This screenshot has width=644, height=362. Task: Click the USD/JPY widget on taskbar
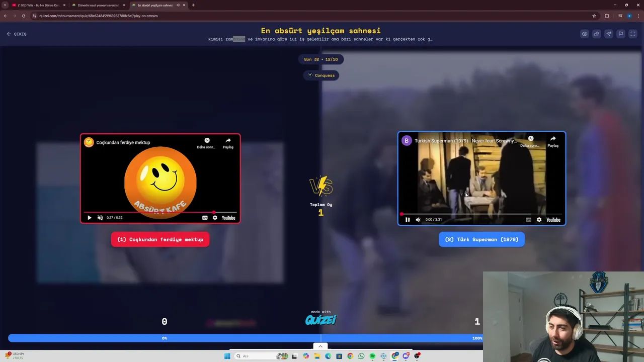pyautogui.click(x=15, y=355)
